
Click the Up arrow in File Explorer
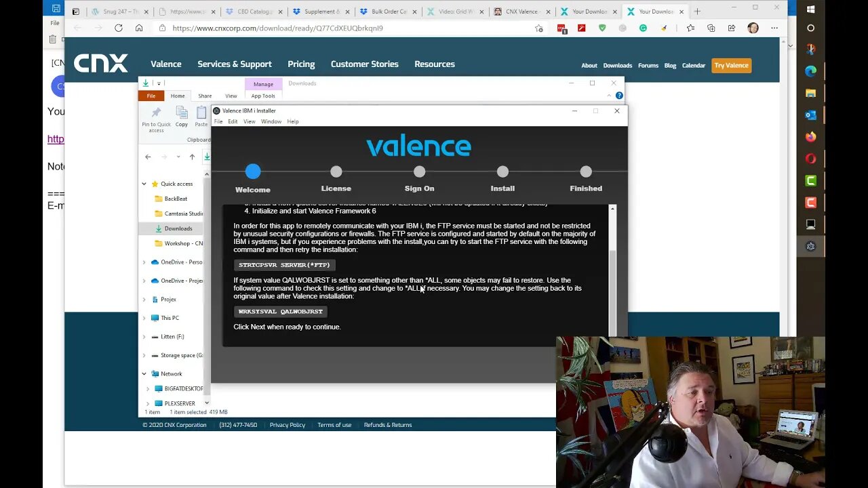coord(192,157)
